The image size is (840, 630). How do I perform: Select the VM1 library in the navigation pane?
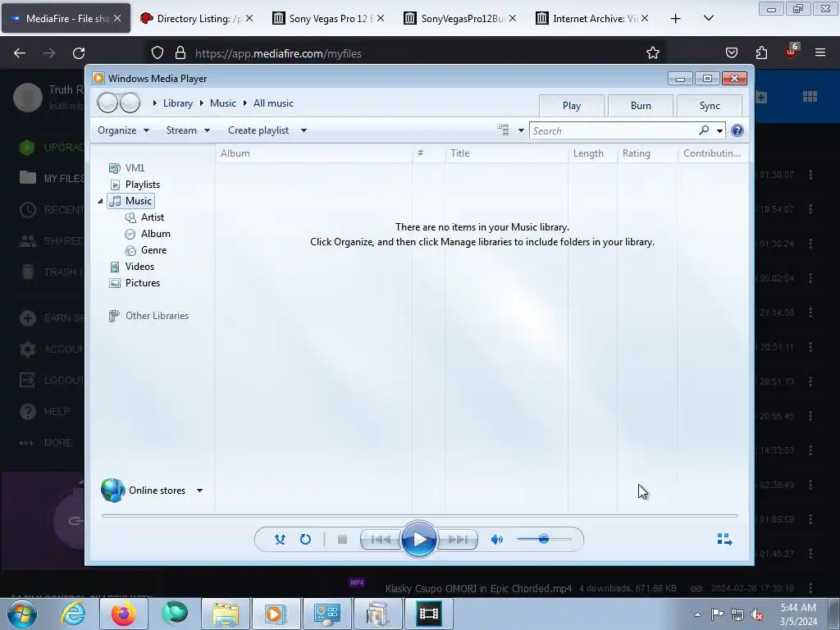pyautogui.click(x=135, y=168)
